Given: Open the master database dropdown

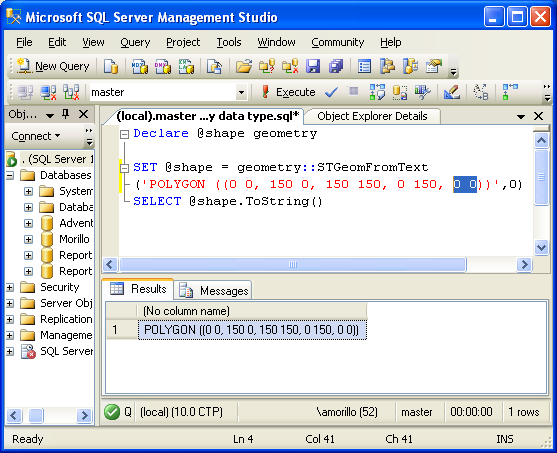Looking at the screenshot, I should coord(241,93).
